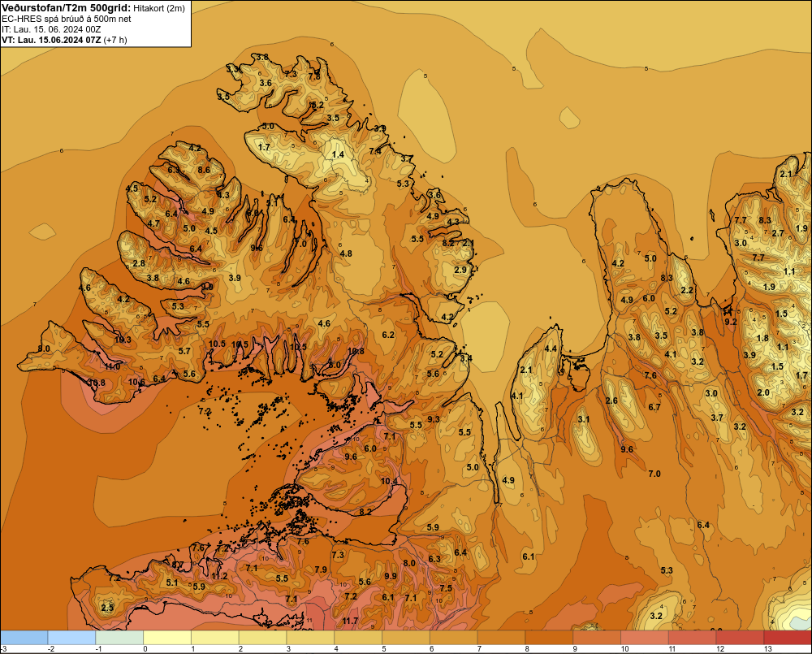Click the 11.2 temperature value
Image resolution: width=812 pixels, height=654 pixels.
[219, 576]
